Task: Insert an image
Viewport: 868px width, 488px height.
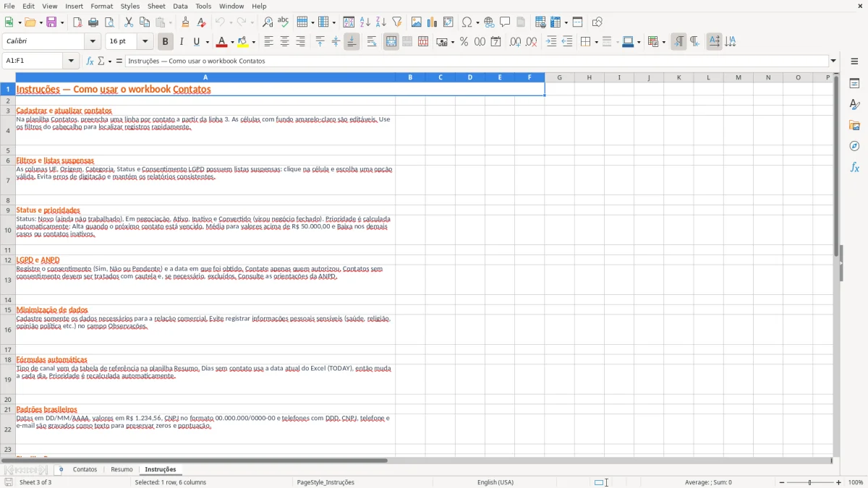Action: [416, 22]
